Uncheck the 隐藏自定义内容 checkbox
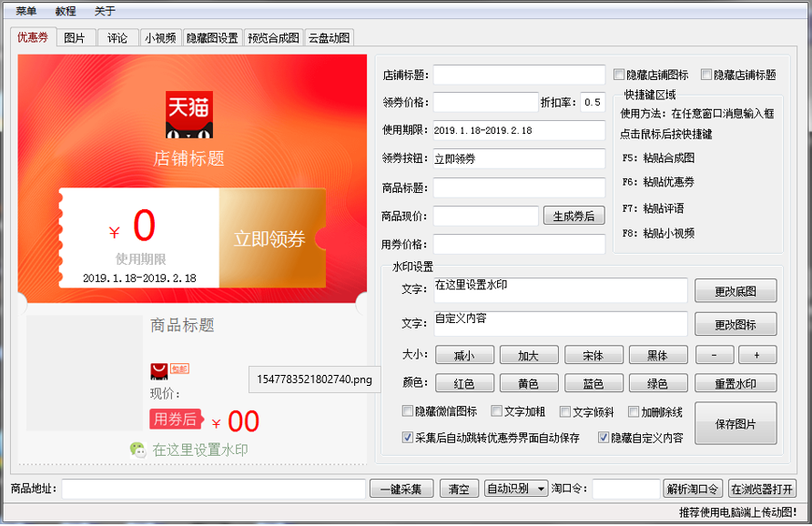 tap(604, 438)
